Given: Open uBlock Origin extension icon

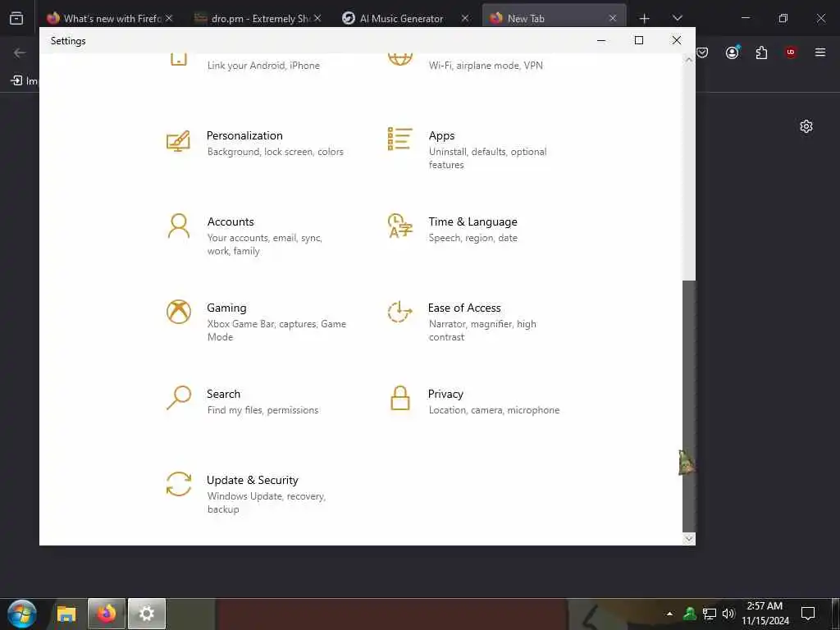Looking at the screenshot, I should point(790,52).
